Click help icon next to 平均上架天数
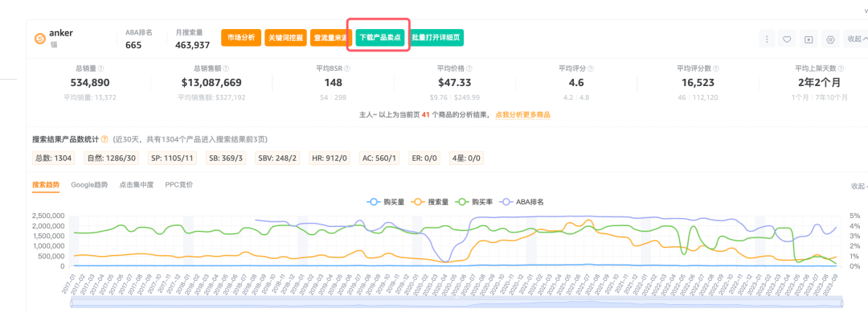Screen dimensions: 868x313 pos(841,68)
